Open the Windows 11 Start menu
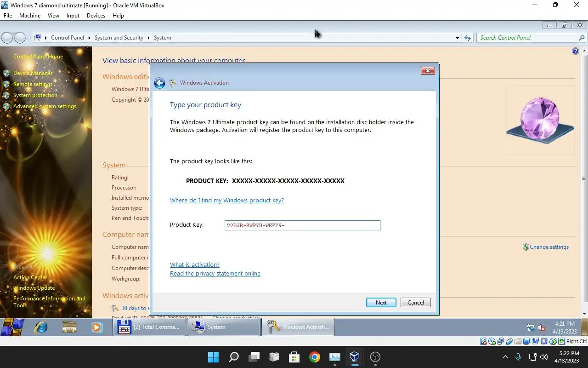The height and width of the screenshot is (368, 588). [x=214, y=357]
